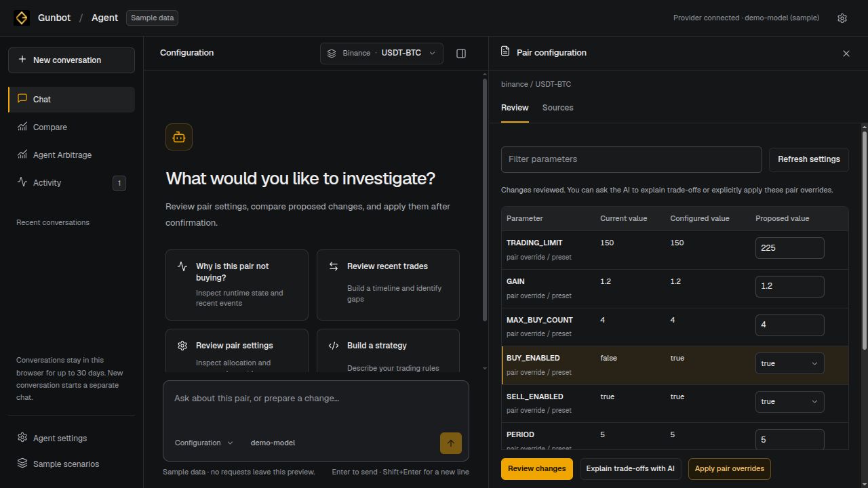Viewport: 868px width, 488px height.
Task: Click the SELL_ENABLED parameter name
Action: coord(535,396)
